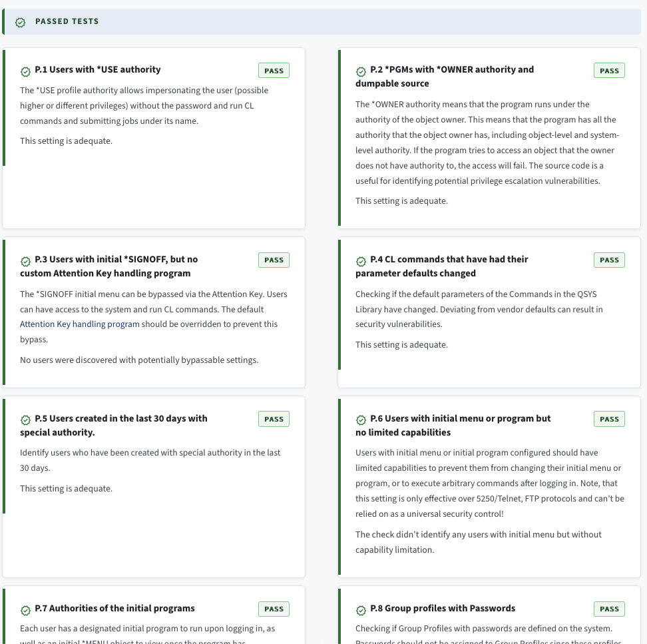Click the Passed Tests header check icon

click(21, 22)
